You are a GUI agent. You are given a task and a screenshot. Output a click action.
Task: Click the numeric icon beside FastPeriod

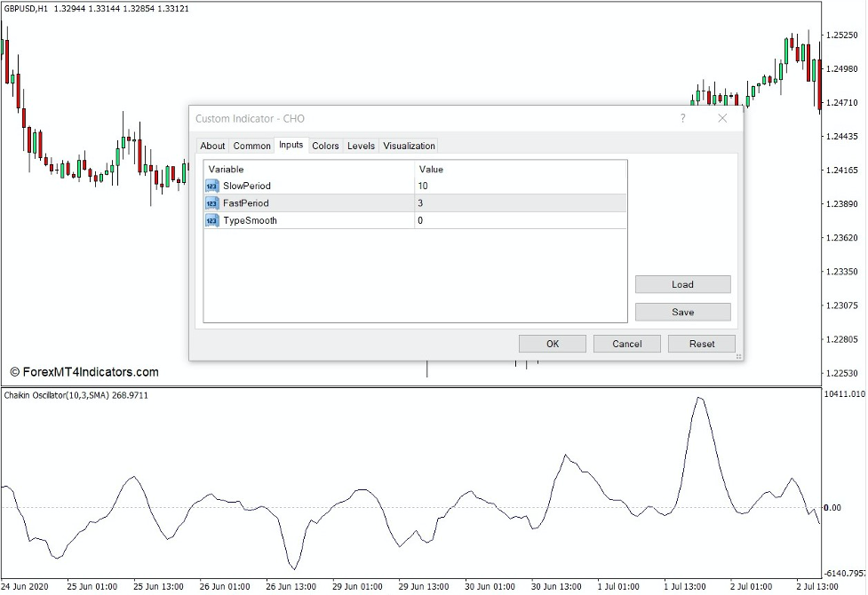(211, 202)
